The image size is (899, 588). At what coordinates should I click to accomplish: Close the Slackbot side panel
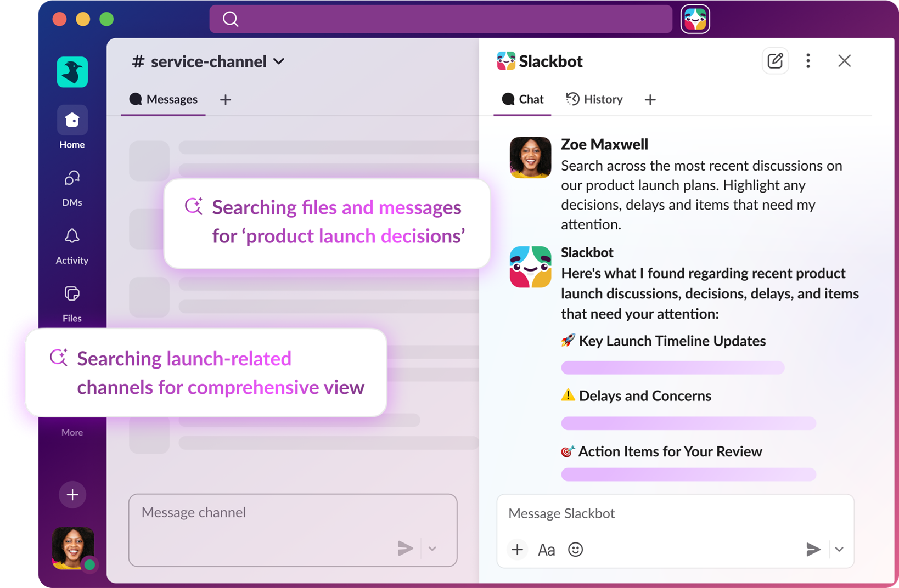pyautogui.click(x=844, y=61)
